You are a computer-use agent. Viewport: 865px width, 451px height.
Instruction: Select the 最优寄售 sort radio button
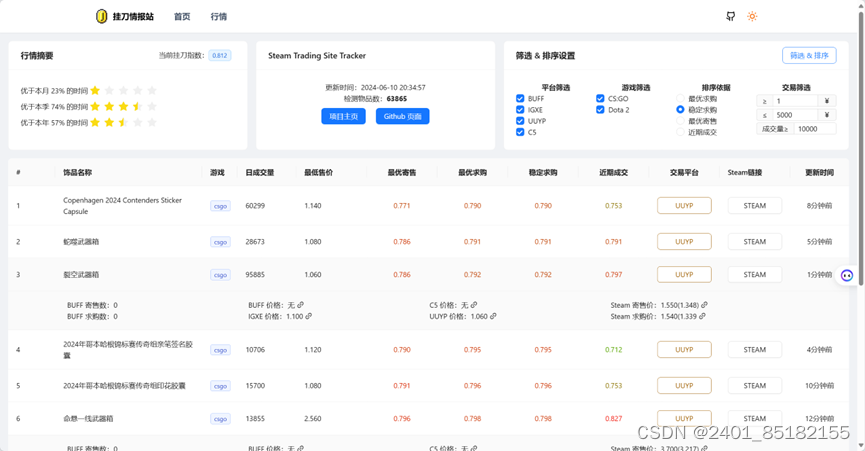(x=680, y=121)
